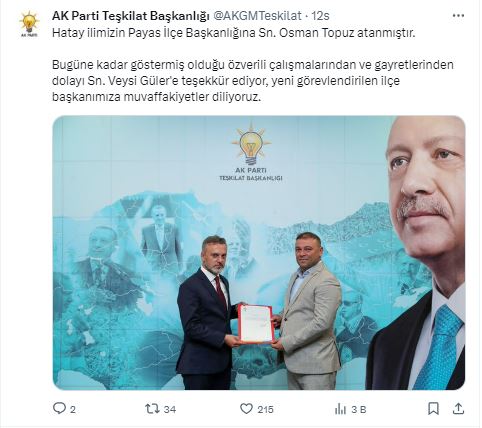Click the red-framed document in the photo
The height and width of the screenshot is (428, 482).
click(x=256, y=324)
